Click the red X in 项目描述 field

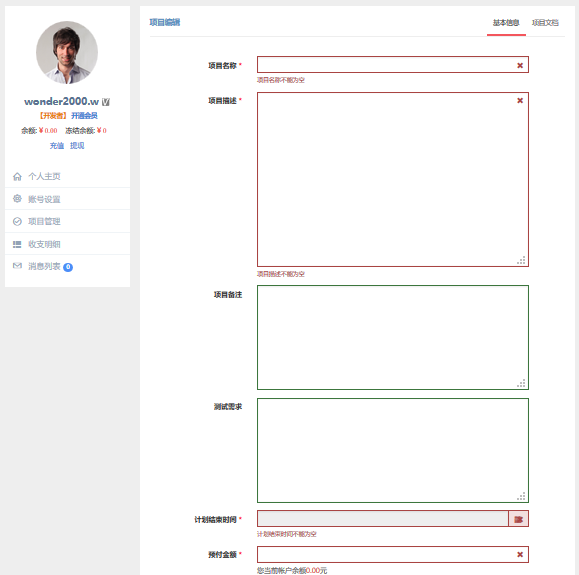520,100
